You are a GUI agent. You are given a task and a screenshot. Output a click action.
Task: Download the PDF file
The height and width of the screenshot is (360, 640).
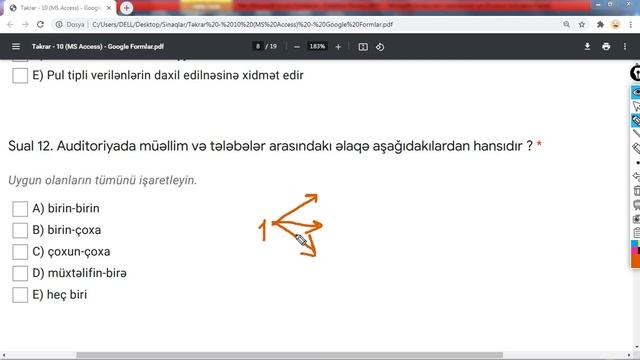[x=587, y=47]
